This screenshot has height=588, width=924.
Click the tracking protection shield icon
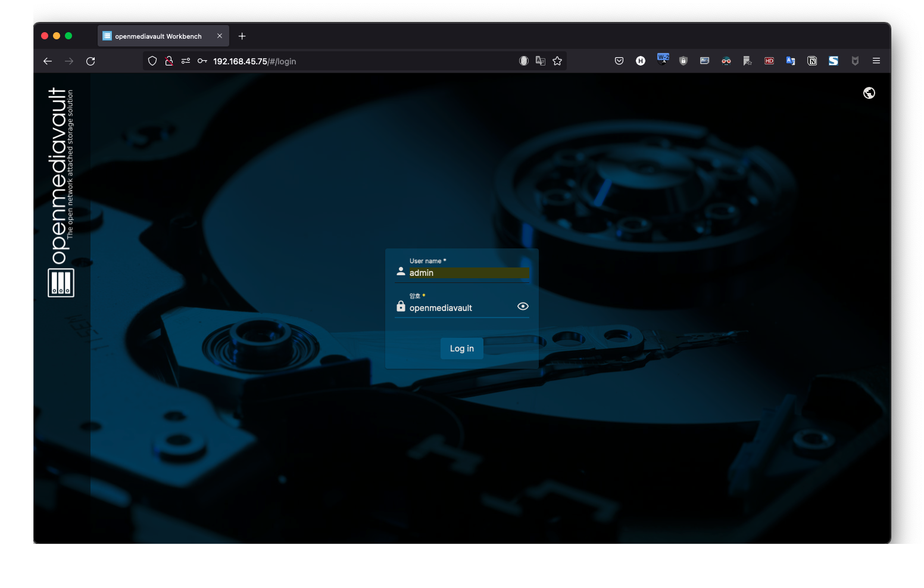tap(152, 61)
